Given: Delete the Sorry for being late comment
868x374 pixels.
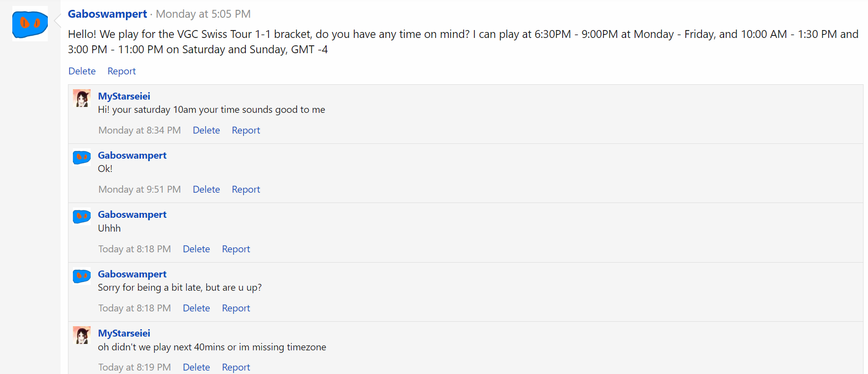Looking at the screenshot, I should point(197,308).
